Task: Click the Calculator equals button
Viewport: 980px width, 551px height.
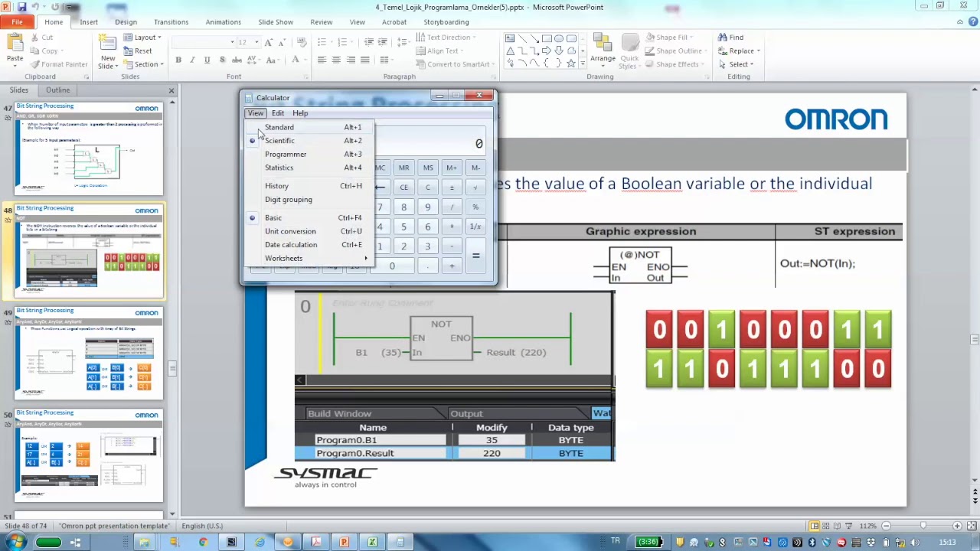Action: pos(475,256)
